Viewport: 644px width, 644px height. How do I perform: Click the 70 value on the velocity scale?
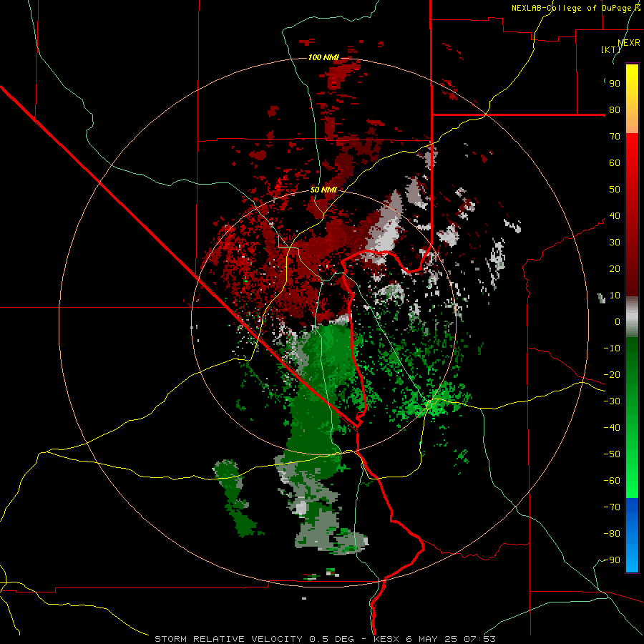point(615,137)
